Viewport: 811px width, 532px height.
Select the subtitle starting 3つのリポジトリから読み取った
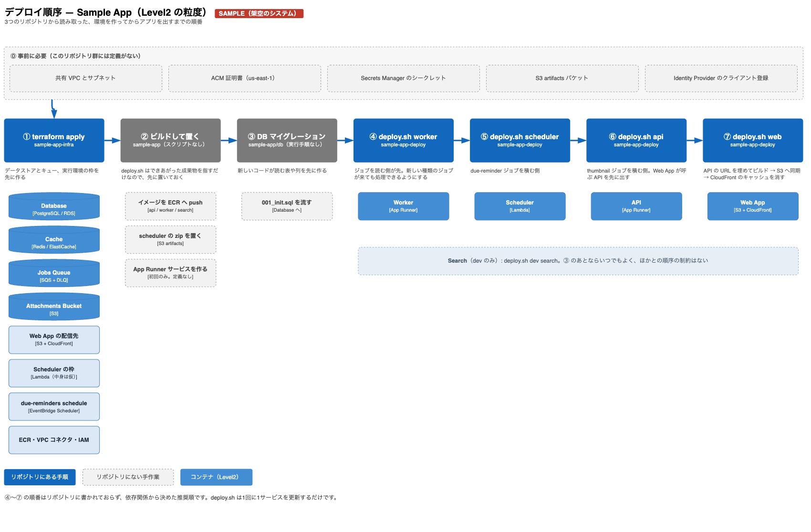(x=104, y=22)
